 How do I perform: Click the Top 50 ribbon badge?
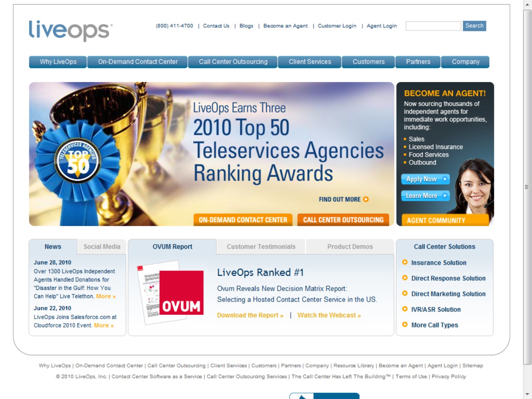[78, 161]
